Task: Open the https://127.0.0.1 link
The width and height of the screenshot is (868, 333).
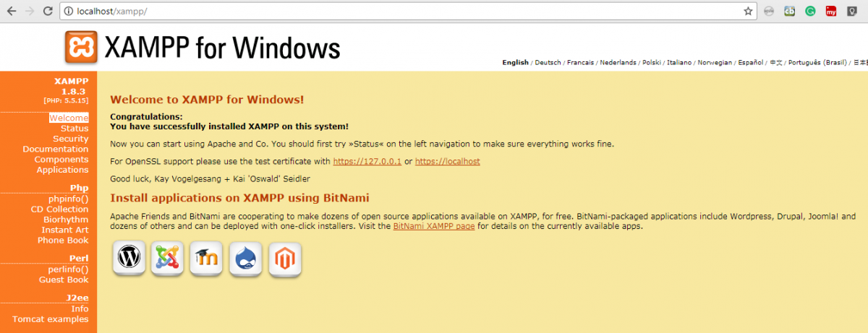Action: [x=367, y=162]
